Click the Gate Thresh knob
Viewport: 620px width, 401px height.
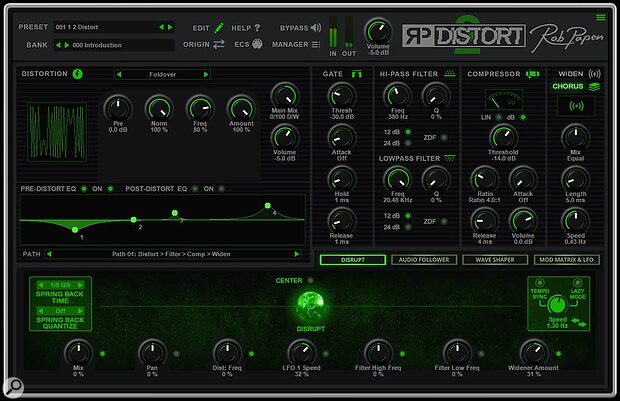[342, 95]
